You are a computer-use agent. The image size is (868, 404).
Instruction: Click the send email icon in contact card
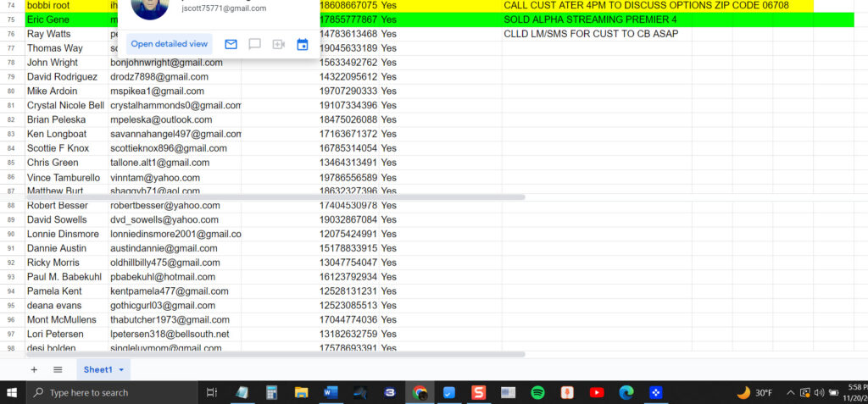coord(231,44)
